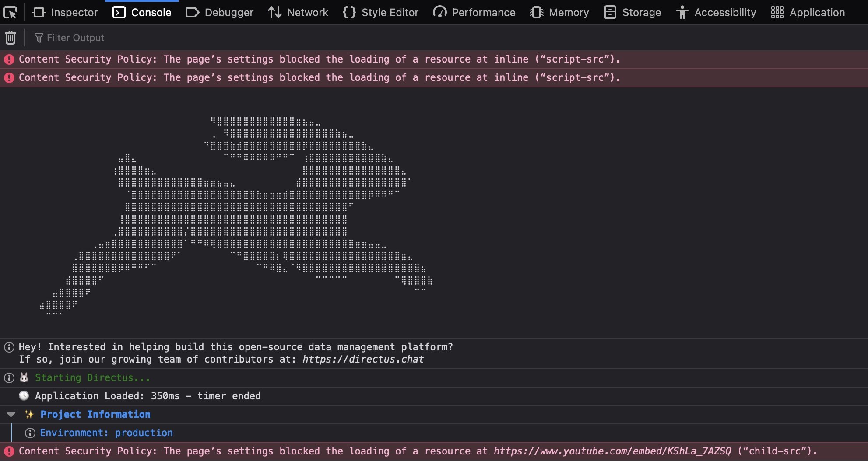Open the https://directus.chat link
This screenshot has height=461, width=868.
tap(363, 360)
